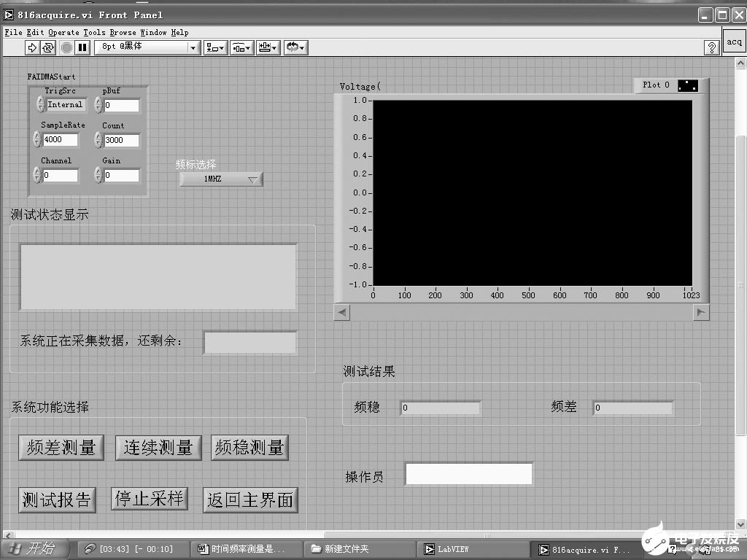Click the 停止采样 button
747x560 pixels.
click(150, 499)
